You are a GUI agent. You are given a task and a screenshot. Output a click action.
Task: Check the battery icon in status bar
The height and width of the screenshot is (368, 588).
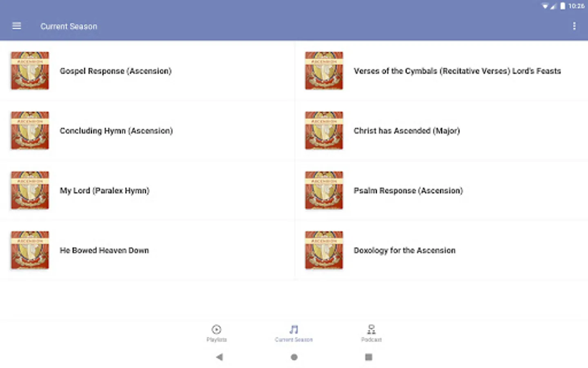(x=563, y=6)
